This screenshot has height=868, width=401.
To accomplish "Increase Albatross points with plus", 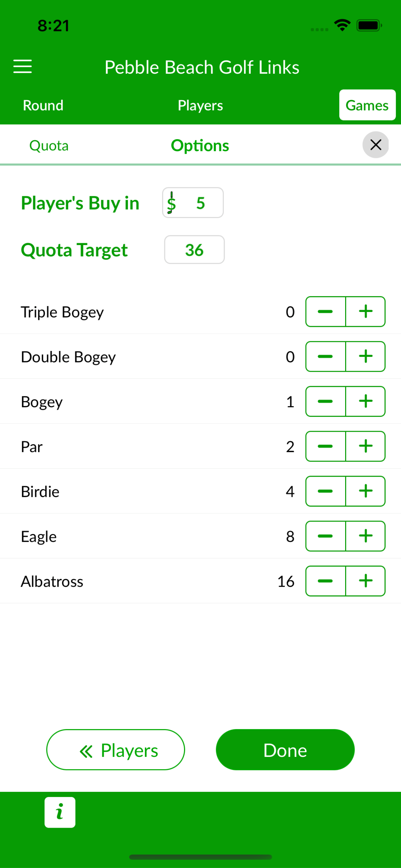I will 365,581.
